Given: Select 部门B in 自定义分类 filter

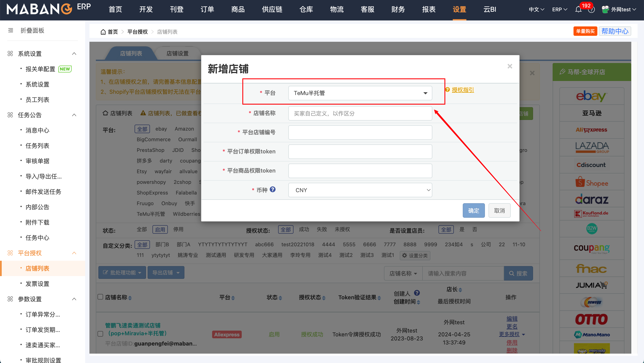Looking at the screenshot, I should tap(162, 245).
